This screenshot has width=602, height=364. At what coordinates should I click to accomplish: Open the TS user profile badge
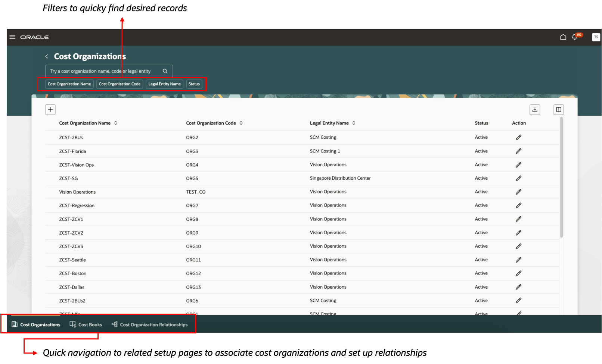pyautogui.click(x=596, y=37)
